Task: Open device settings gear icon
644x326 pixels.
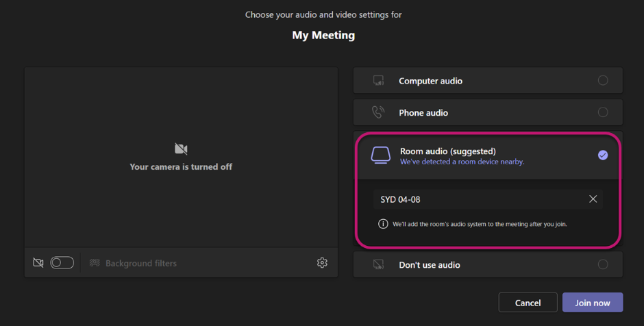Action: pyautogui.click(x=323, y=262)
